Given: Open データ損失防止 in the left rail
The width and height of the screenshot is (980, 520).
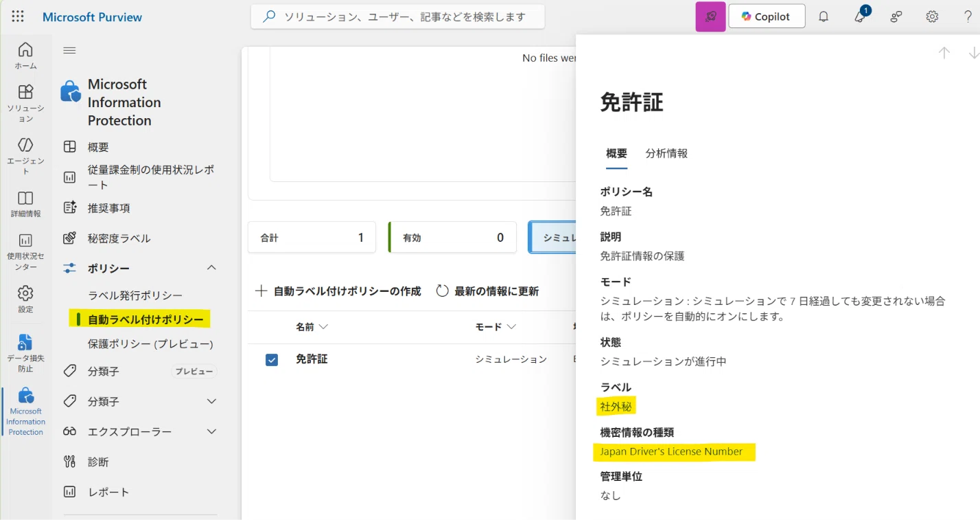Looking at the screenshot, I should pos(25,353).
